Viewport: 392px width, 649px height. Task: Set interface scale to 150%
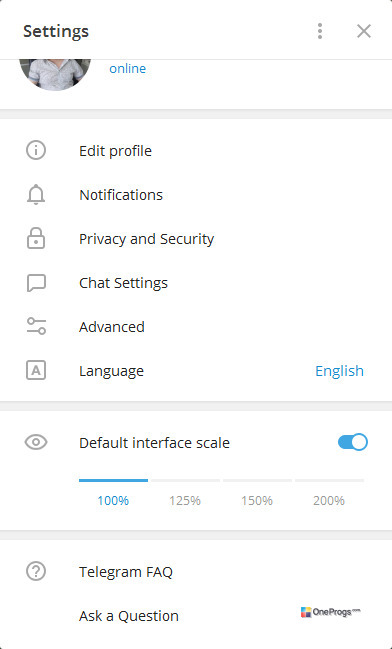(257, 501)
